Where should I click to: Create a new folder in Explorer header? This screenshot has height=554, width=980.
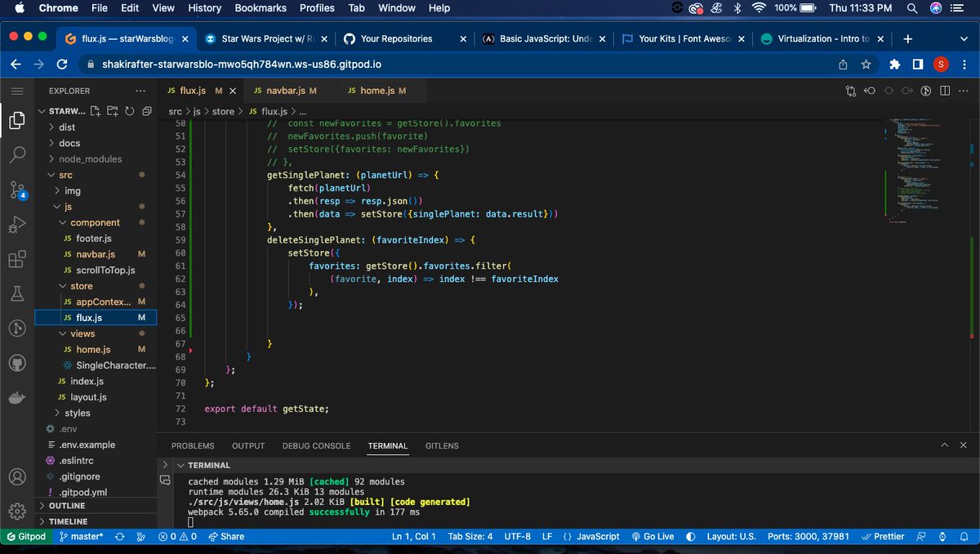coord(113,111)
